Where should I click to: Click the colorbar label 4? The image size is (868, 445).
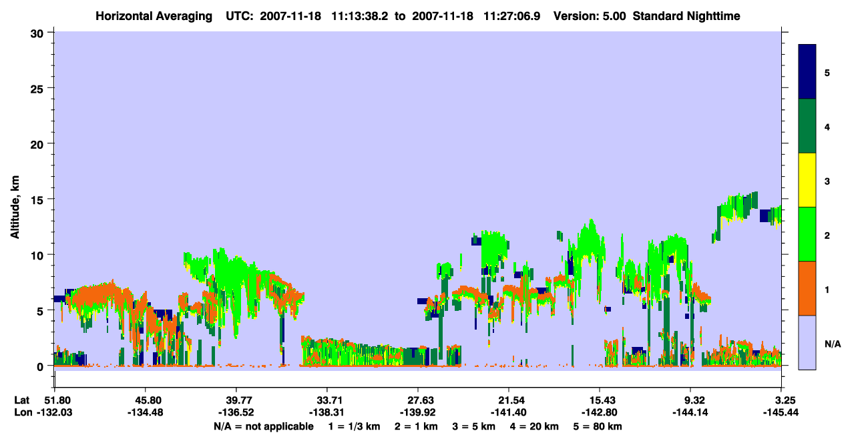point(827,127)
